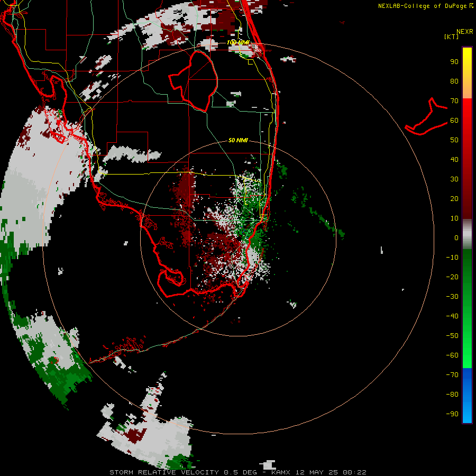Click the KAMX station identifier in footer
476x476 pixels.
pos(280,472)
